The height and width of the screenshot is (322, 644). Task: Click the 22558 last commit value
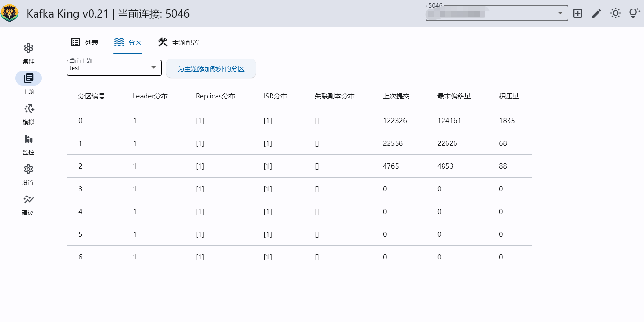tap(393, 143)
